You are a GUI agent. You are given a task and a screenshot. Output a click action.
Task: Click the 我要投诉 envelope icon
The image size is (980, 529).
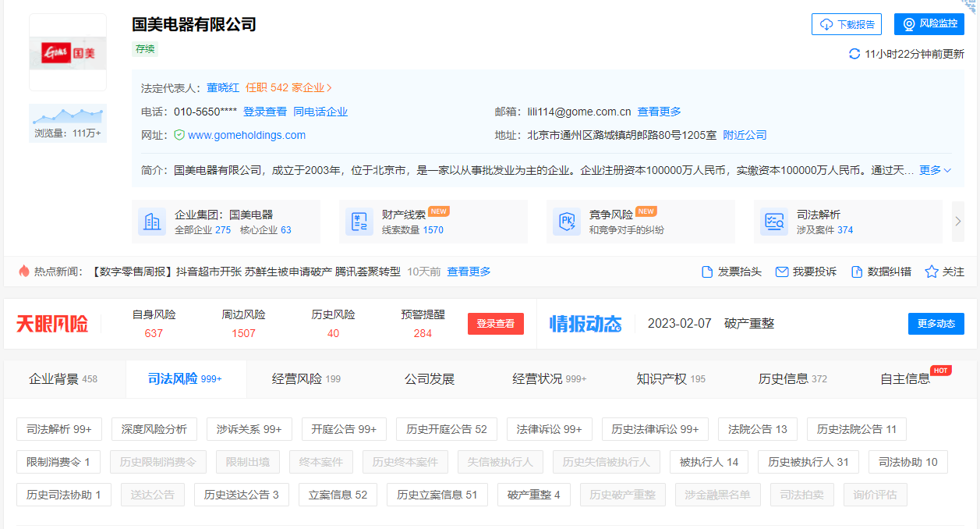click(x=782, y=272)
